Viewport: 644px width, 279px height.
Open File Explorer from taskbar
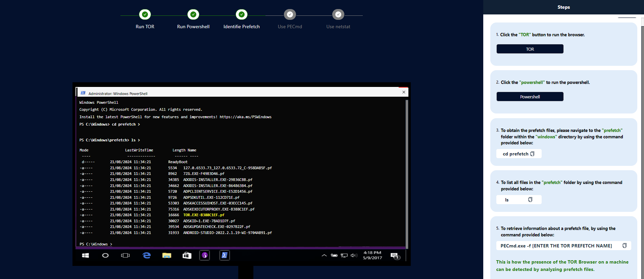[x=167, y=255]
